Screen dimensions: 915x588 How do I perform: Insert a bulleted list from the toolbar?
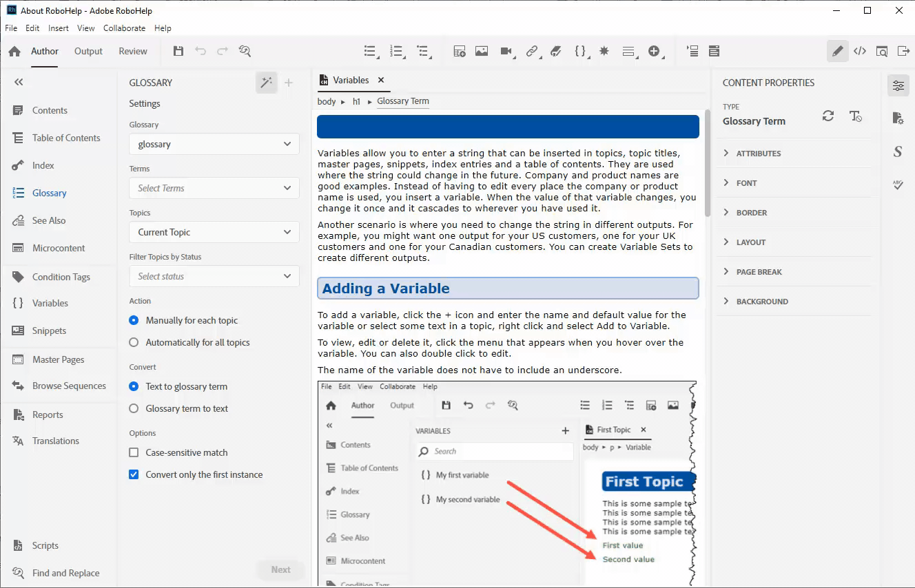coord(371,51)
